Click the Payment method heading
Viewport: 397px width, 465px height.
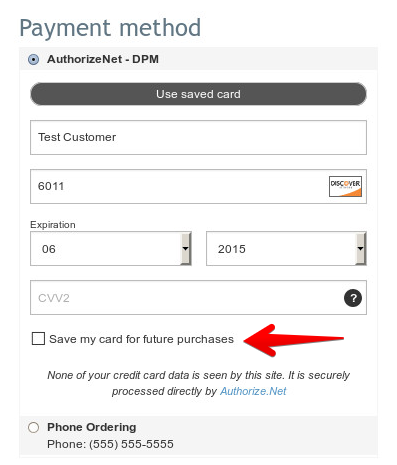[110, 28]
